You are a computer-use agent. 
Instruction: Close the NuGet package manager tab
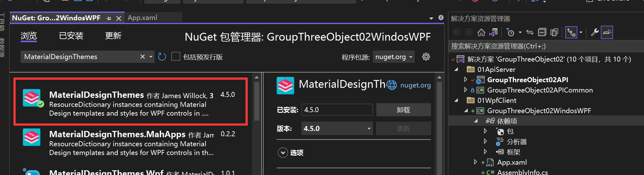(x=119, y=18)
